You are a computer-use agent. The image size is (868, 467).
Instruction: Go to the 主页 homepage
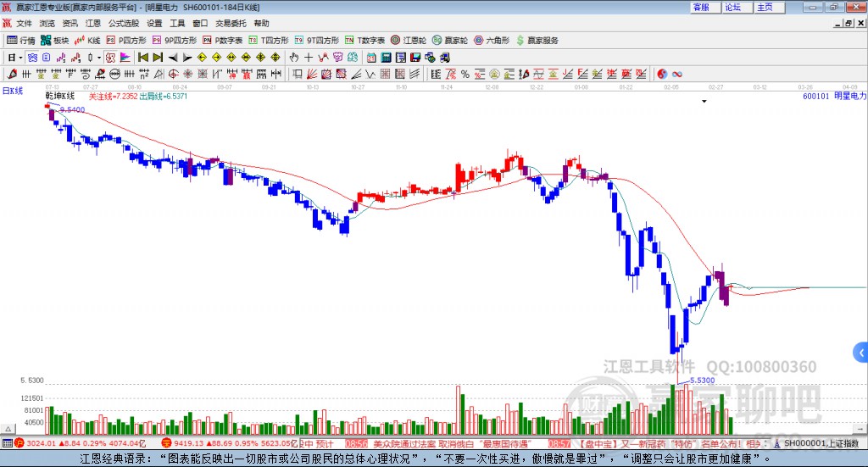(x=770, y=7)
